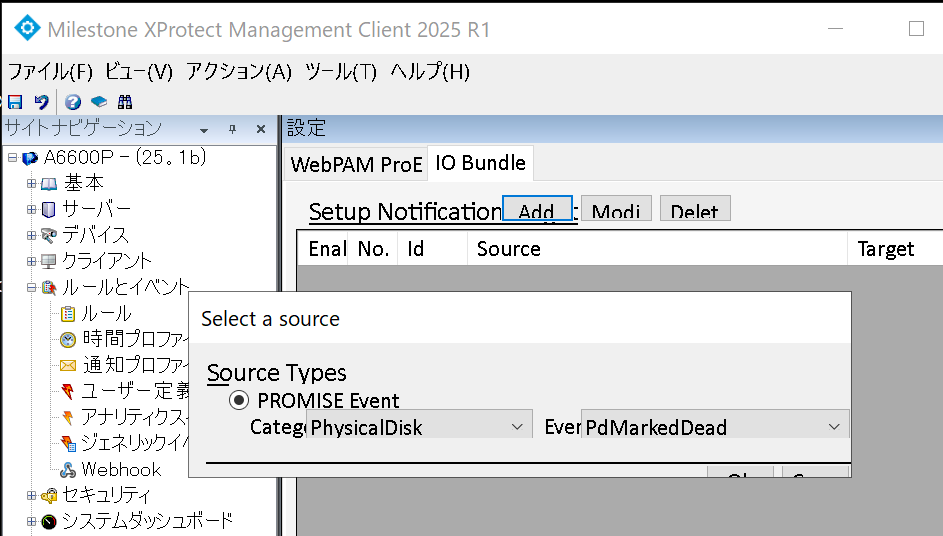Expand the デバイス tree node

[x=31, y=235]
